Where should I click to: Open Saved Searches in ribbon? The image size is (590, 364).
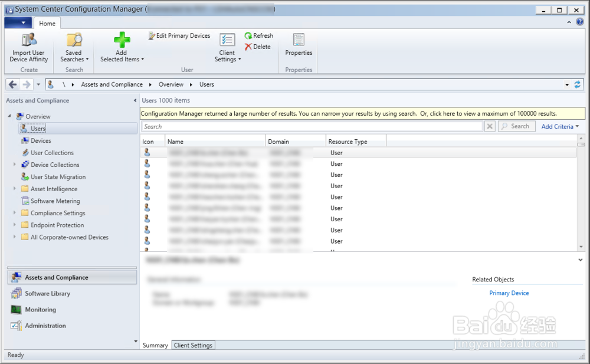[74, 47]
